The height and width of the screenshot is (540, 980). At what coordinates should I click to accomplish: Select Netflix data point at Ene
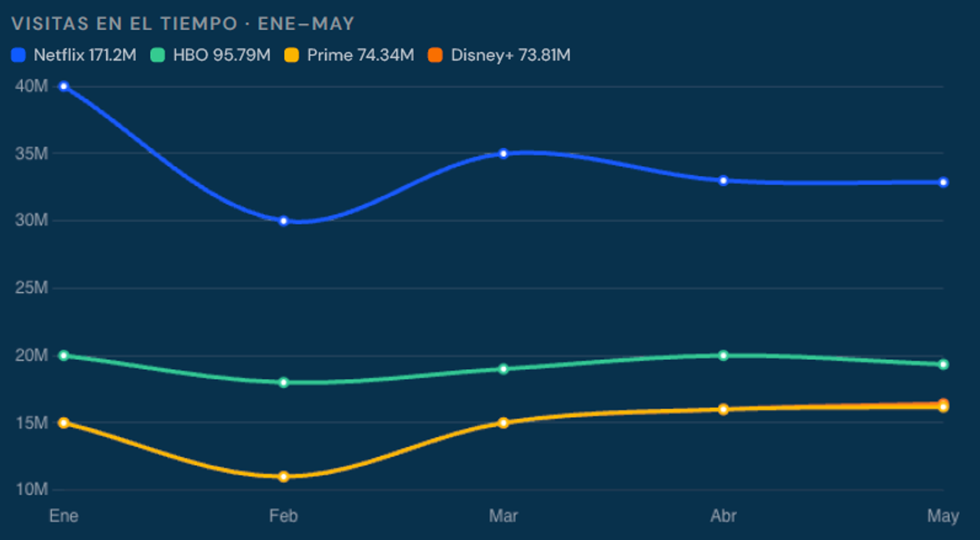click(x=64, y=86)
